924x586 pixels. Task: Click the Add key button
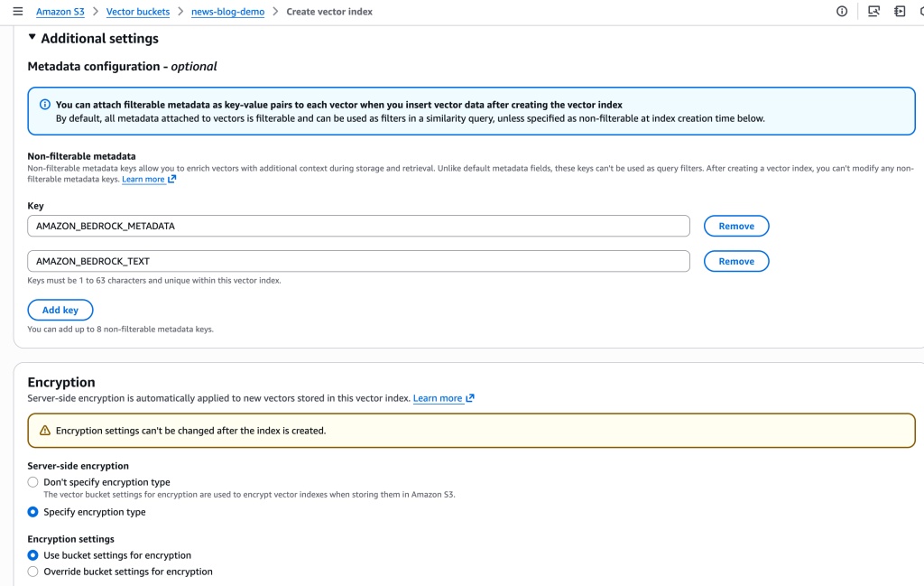(60, 310)
